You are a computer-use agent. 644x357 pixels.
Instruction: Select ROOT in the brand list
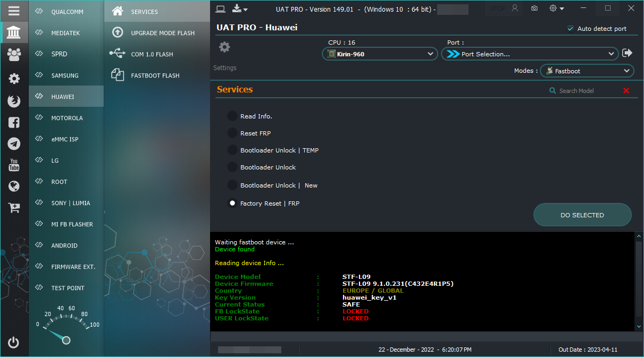pyautogui.click(x=66, y=181)
